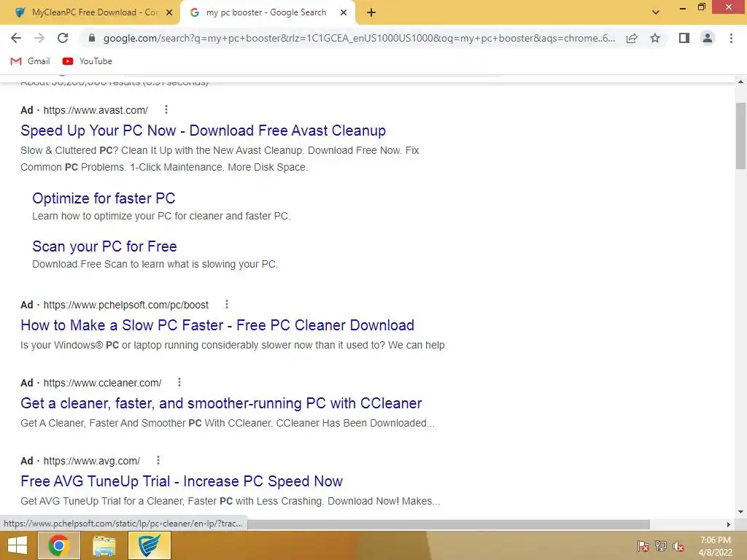Viewport: 747px width, 560px height.
Task: Open the options menu beside pchelpsoft.com ad
Action: point(227,304)
